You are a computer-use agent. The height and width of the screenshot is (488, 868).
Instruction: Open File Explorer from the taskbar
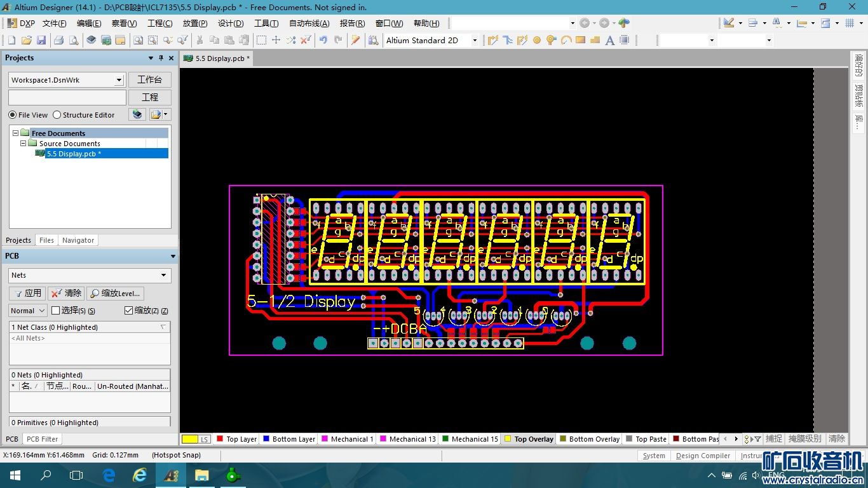pyautogui.click(x=201, y=475)
